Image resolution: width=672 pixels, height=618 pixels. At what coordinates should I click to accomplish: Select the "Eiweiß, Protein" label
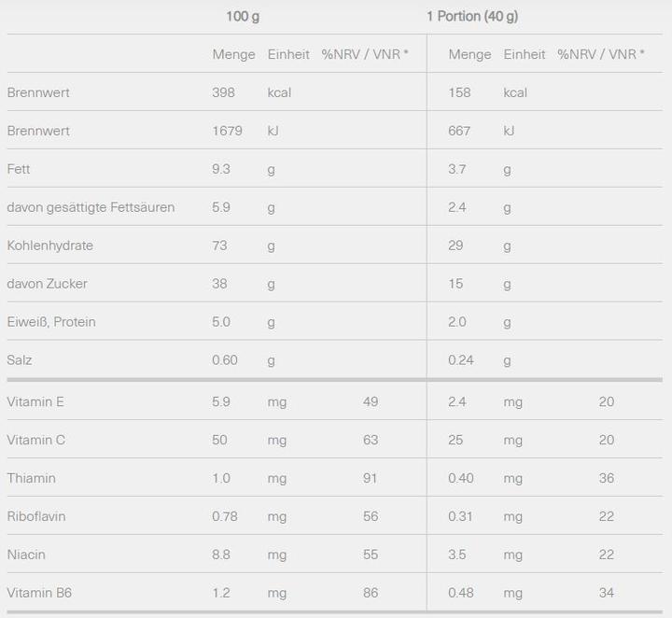coord(51,322)
